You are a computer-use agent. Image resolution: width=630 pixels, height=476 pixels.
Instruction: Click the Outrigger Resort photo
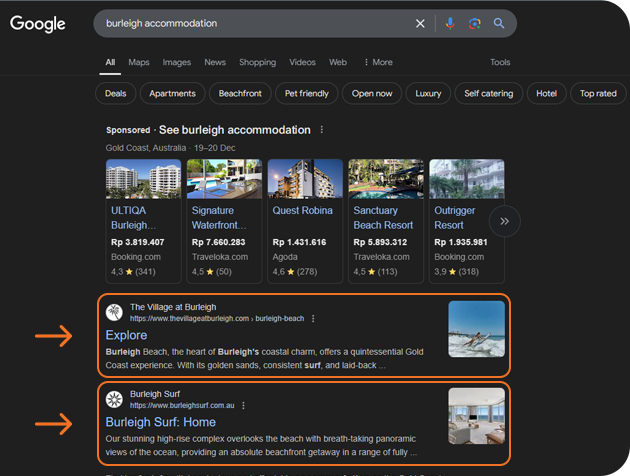click(467, 179)
